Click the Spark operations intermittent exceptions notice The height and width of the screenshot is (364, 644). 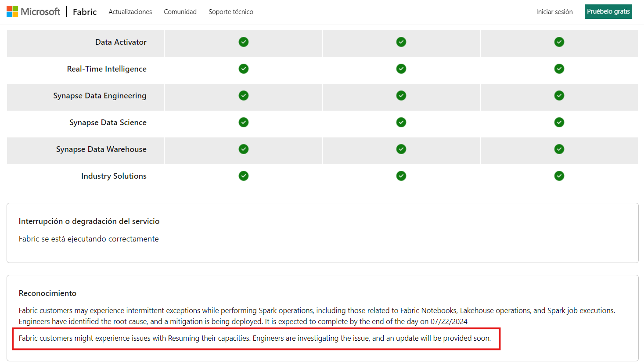click(x=317, y=316)
